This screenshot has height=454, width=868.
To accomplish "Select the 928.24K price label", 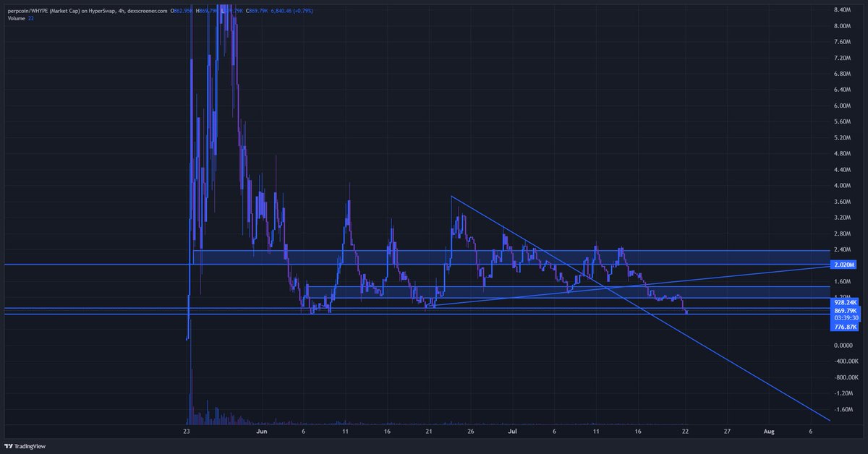I will click(x=845, y=303).
